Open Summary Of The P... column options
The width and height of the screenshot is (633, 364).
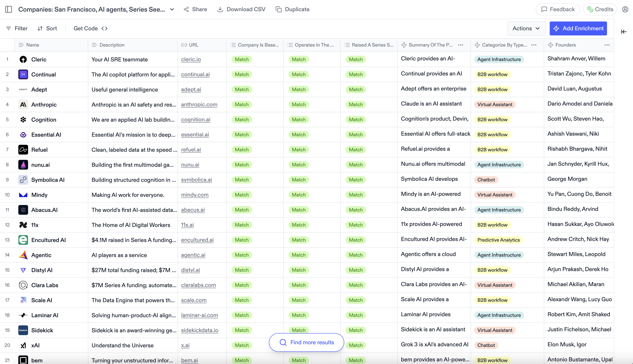tap(460, 45)
